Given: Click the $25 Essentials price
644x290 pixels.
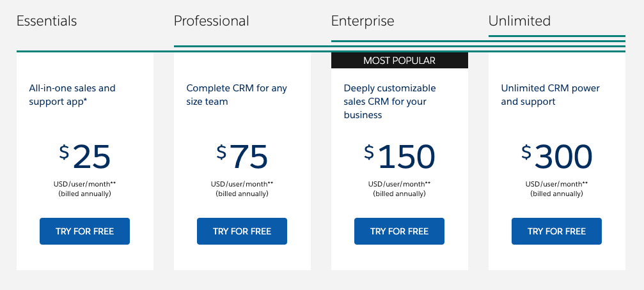Looking at the screenshot, I should [84, 156].
